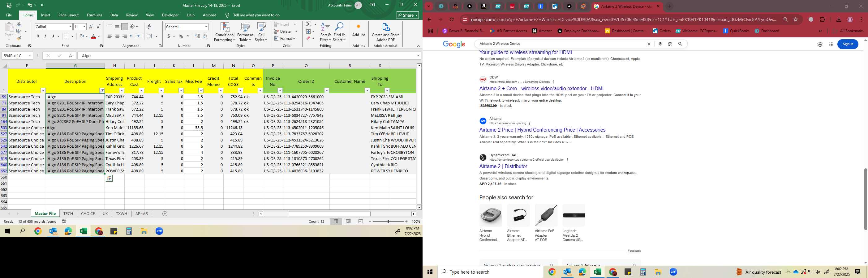Switch to Page Layout view in status bar
Image resolution: width=868 pixels, height=278 pixels.
[348, 221]
